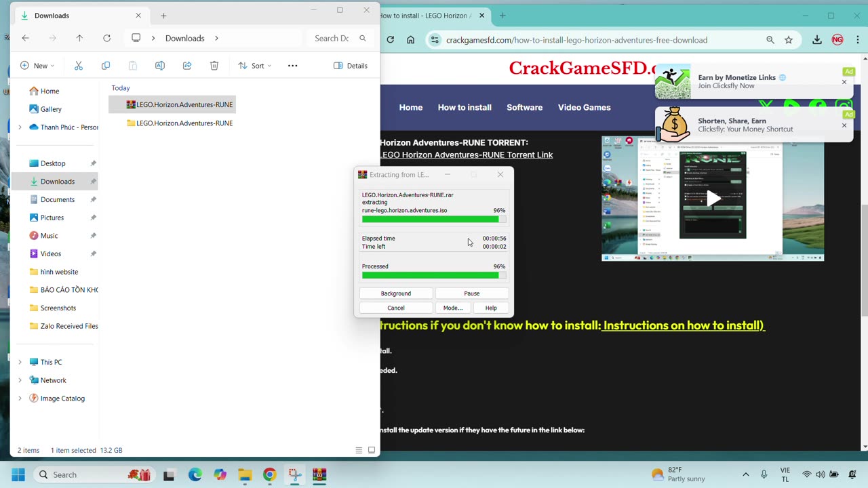The width and height of the screenshot is (868, 488).
Task: Open the hình website folder in navigation pane
Action: tap(54, 272)
